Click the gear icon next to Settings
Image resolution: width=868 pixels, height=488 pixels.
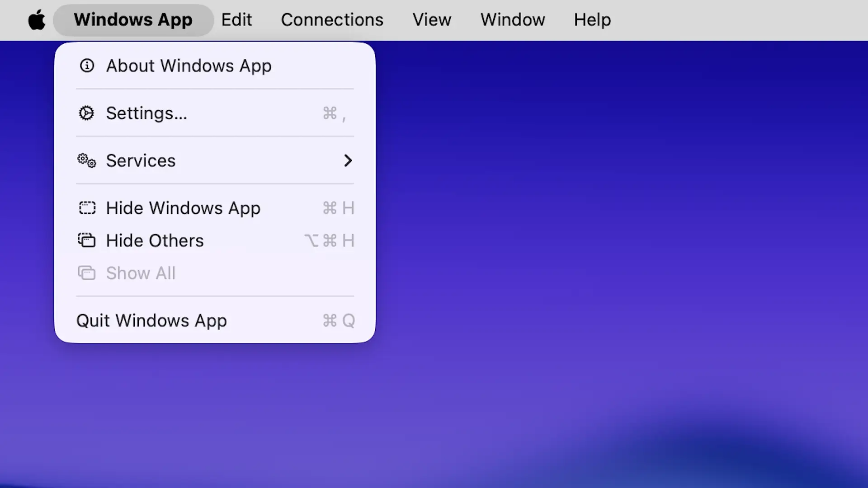coord(86,113)
